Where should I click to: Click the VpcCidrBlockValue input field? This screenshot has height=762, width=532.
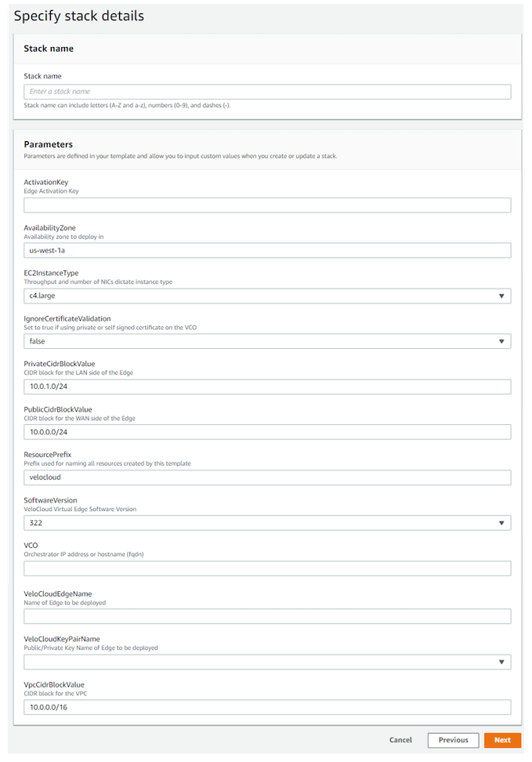click(267, 707)
